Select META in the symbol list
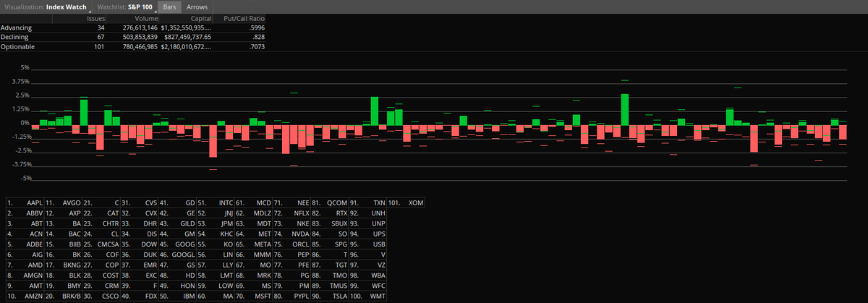 262,244
